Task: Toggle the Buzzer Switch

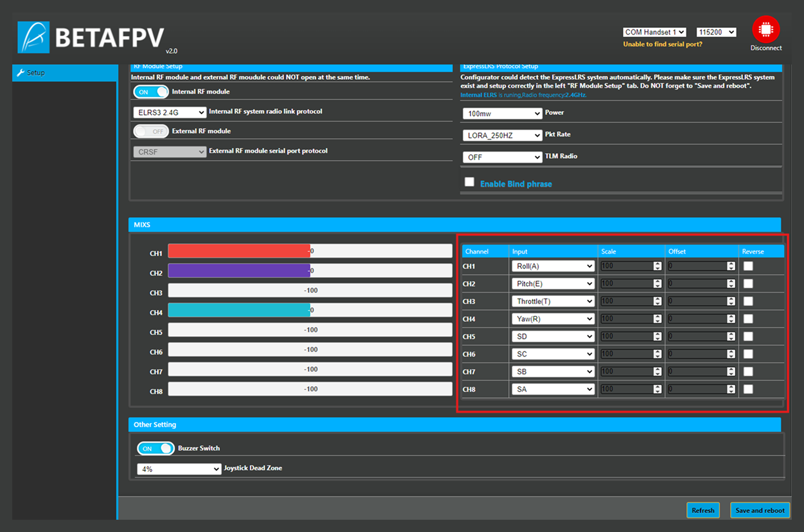Action: coord(156,448)
